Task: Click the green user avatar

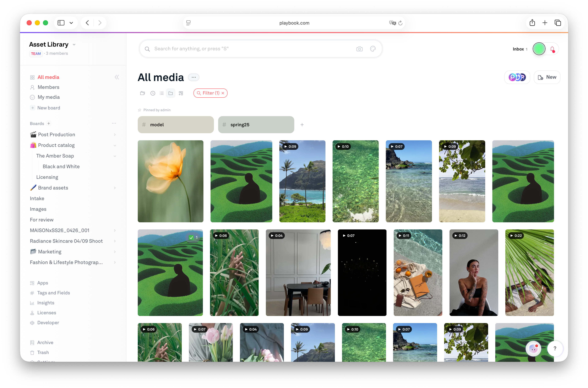Action: (539, 49)
